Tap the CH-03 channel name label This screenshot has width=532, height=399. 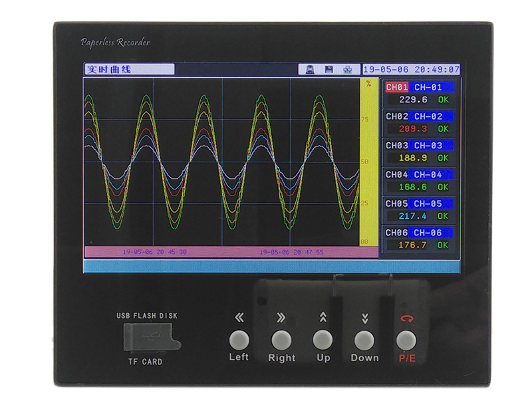pos(428,146)
